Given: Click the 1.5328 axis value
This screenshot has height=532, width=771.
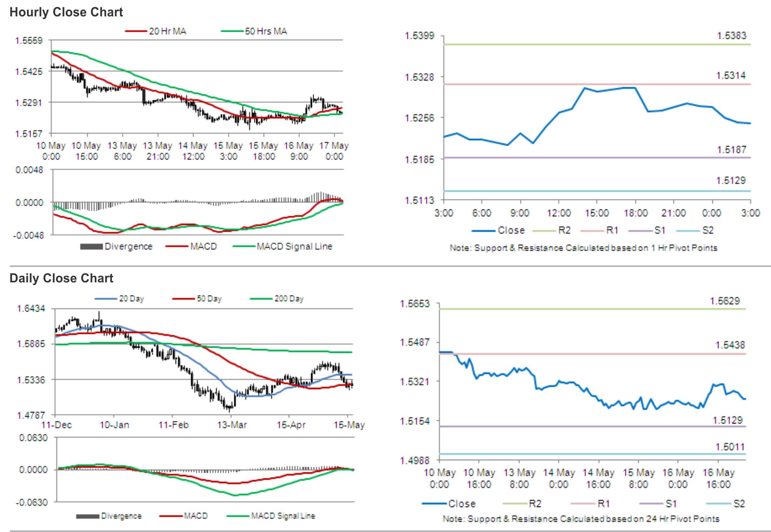Looking at the screenshot, I should (419, 77).
